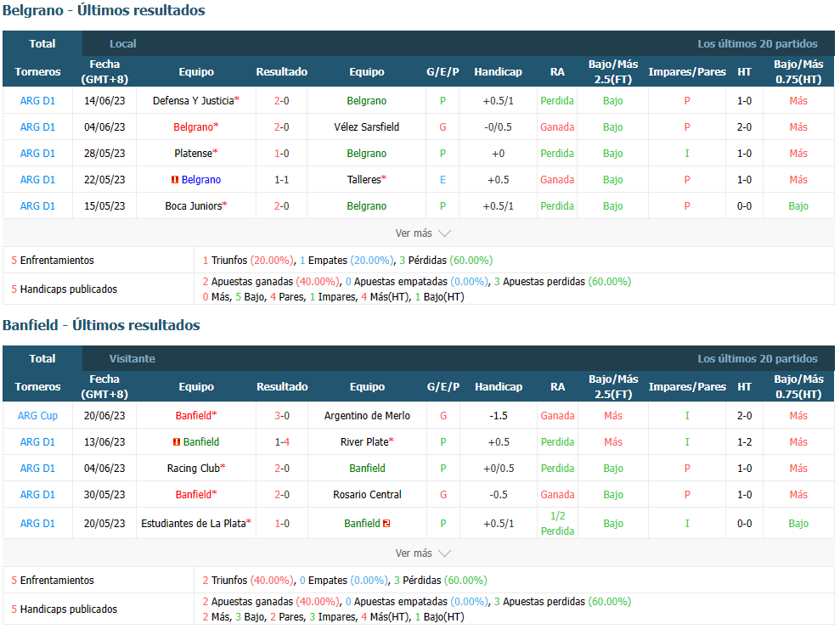The height and width of the screenshot is (629, 840).
Task: Select date '22/05/23' in Belgrano table
Action: pos(104,180)
